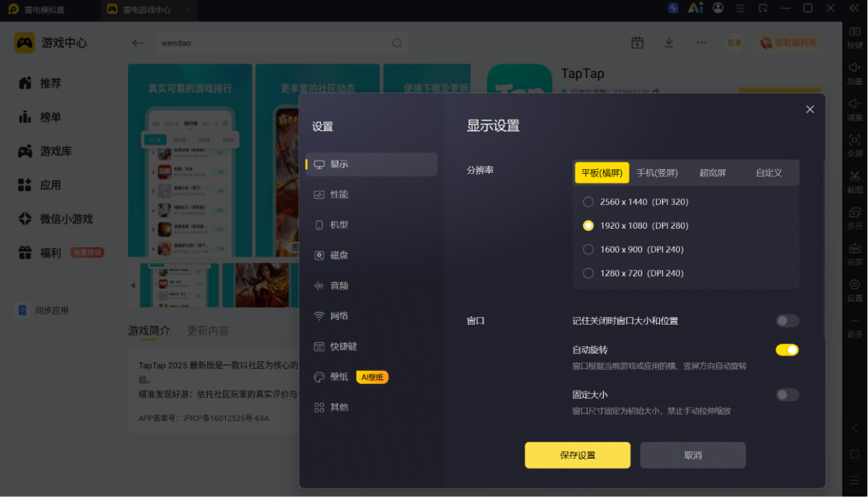Image resolution: width=868 pixels, height=497 pixels.
Task: Open the title bar hamburger menu
Action: click(x=740, y=8)
